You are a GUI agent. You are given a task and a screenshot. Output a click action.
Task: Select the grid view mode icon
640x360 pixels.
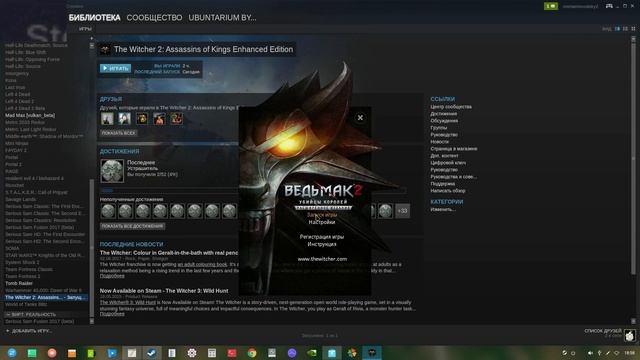[x=633, y=29]
